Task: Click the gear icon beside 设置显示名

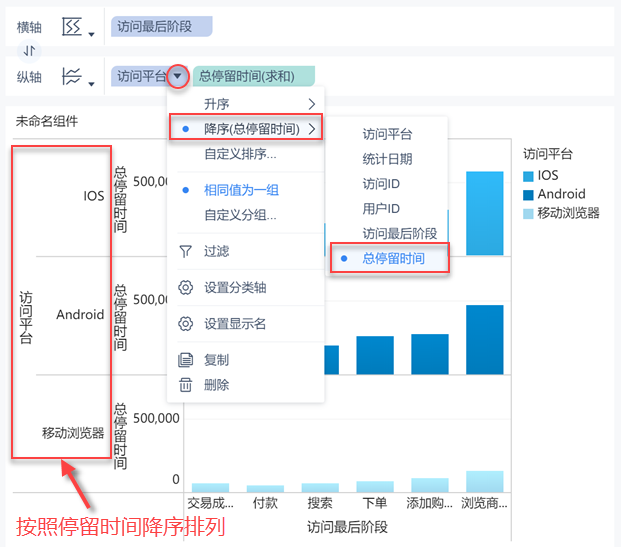Action: point(185,324)
